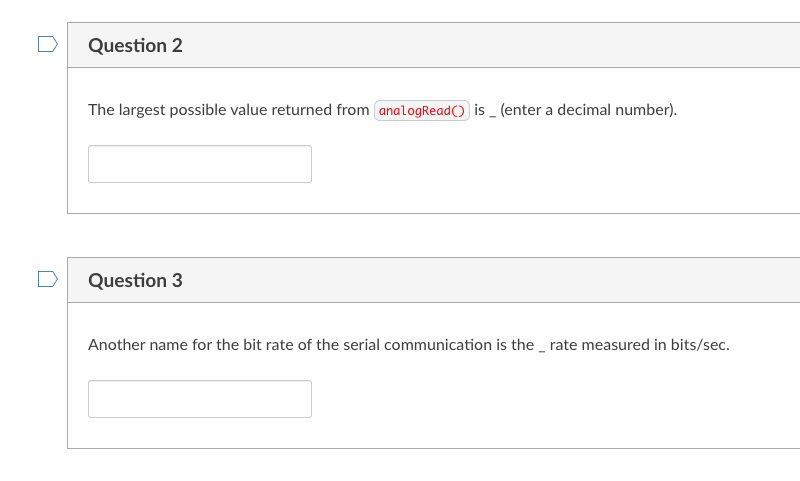Click the Question 2 answer input box

click(x=200, y=164)
